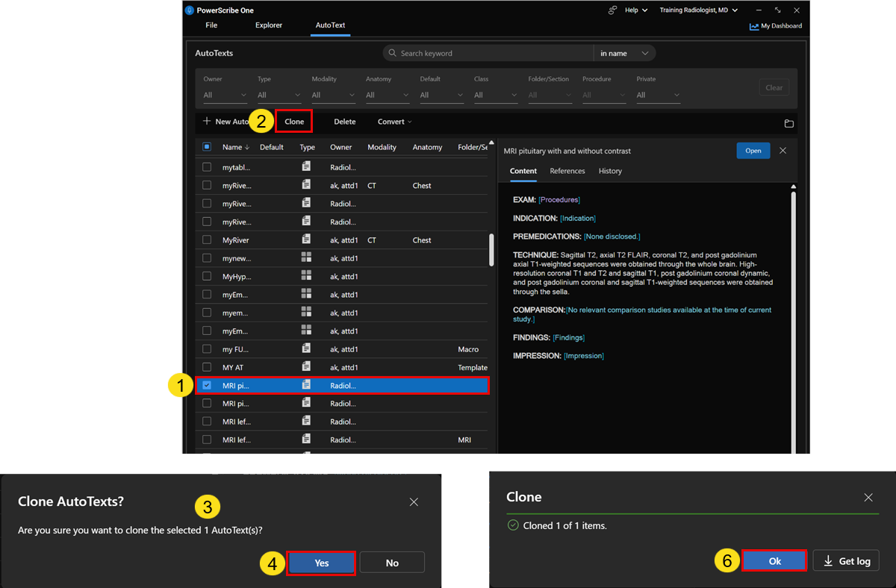
Task: Click the [Impression] field in content
Action: (583, 356)
